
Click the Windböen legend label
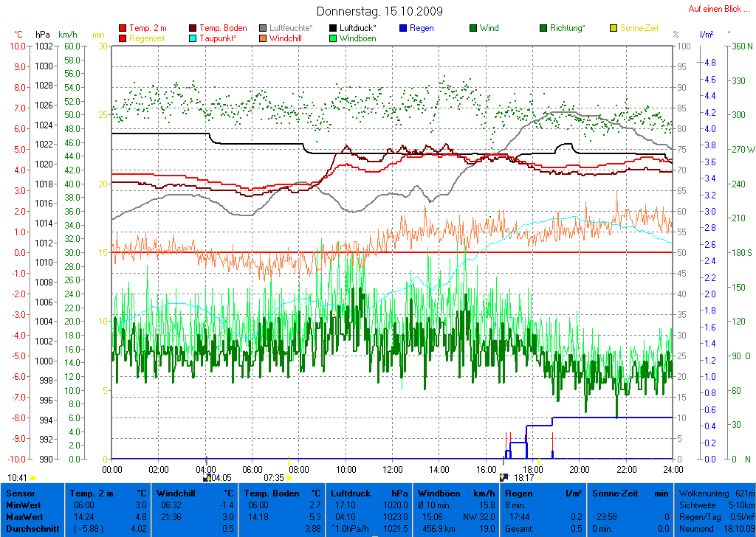[x=357, y=38]
